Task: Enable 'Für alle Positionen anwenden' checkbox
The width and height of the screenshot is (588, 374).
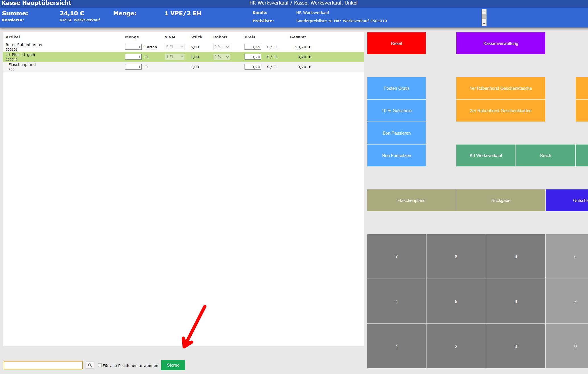Action: (100, 365)
